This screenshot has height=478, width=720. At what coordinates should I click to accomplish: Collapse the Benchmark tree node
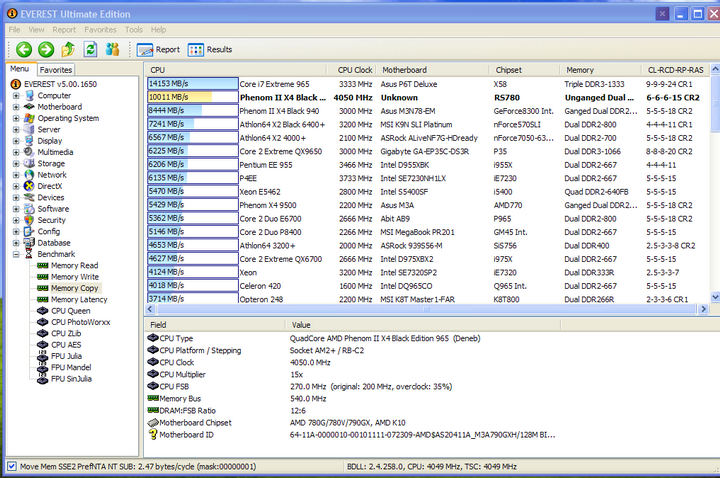coord(16,254)
